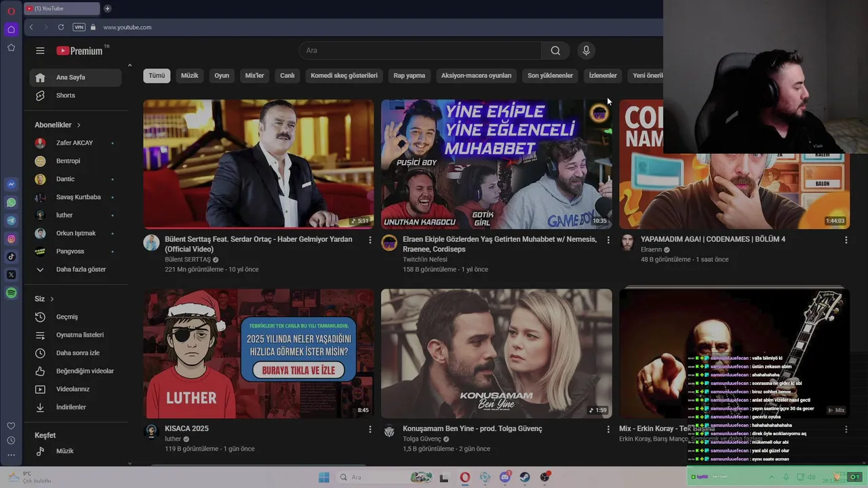Open Telegram in Opera sidebar

click(x=11, y=221)
